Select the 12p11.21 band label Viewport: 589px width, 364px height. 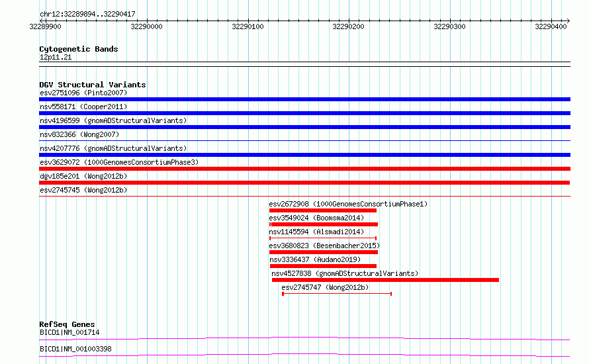[56, 58]
